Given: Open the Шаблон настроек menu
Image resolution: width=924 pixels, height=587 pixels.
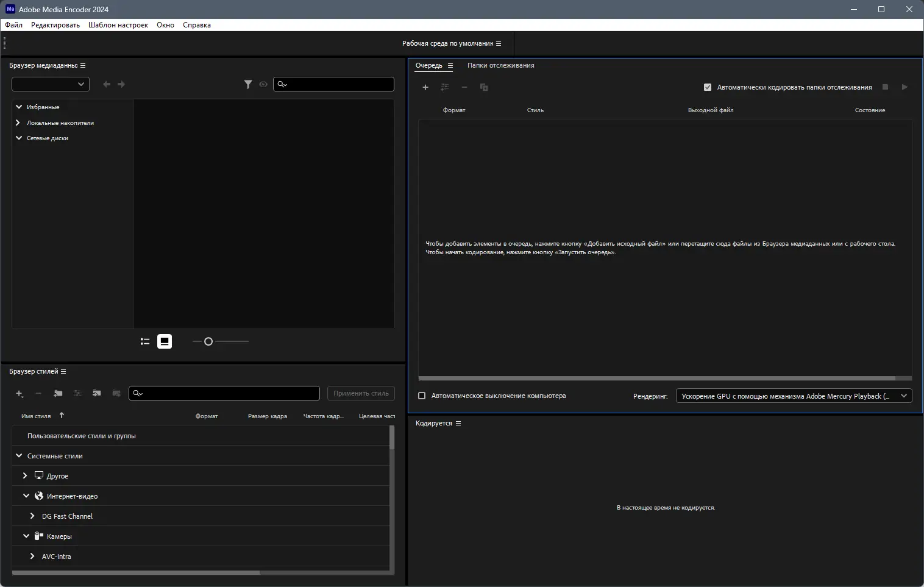Looking at the screenshot, I should (x=118, y=25).
